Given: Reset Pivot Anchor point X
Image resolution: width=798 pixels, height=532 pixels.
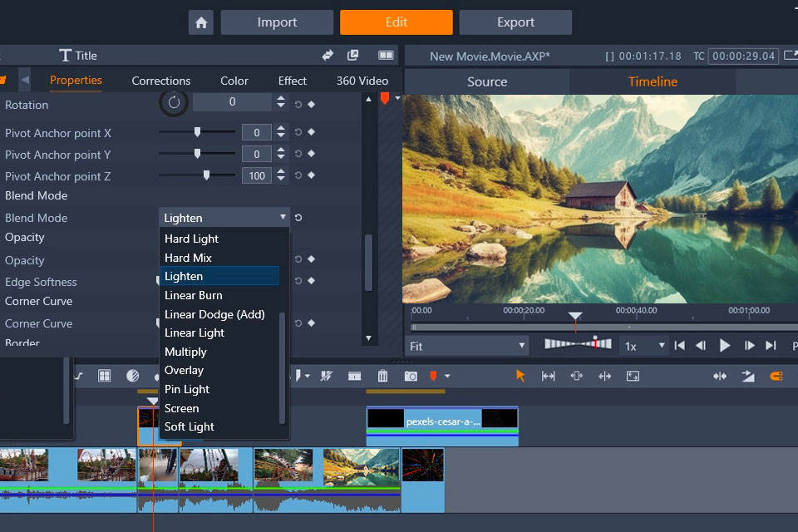Looking at the screenshot, I should [298, 132].
